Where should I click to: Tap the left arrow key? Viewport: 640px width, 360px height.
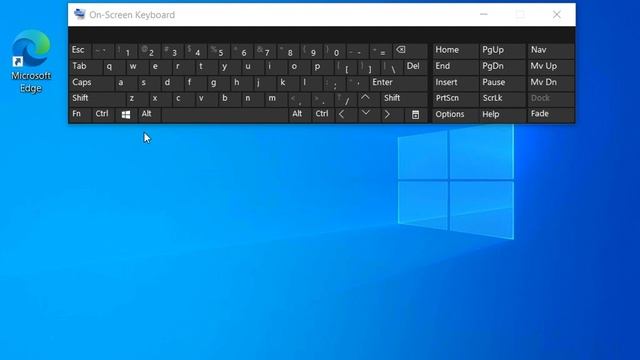tap(346, 115)
